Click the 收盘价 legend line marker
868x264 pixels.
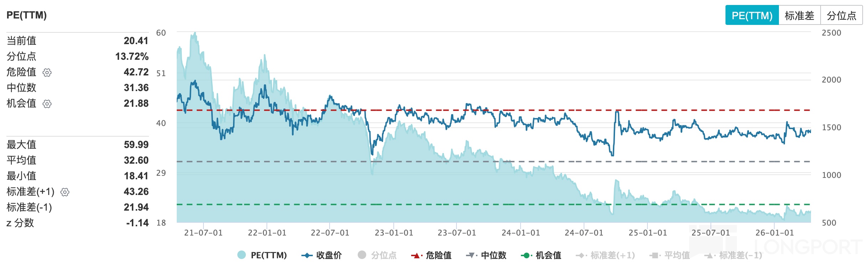pos(307,255)
